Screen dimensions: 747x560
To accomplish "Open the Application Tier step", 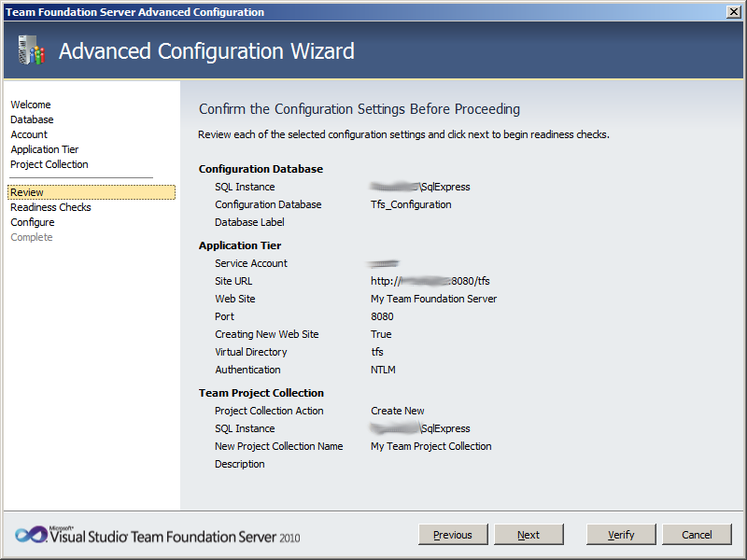I will click(44, 149).
